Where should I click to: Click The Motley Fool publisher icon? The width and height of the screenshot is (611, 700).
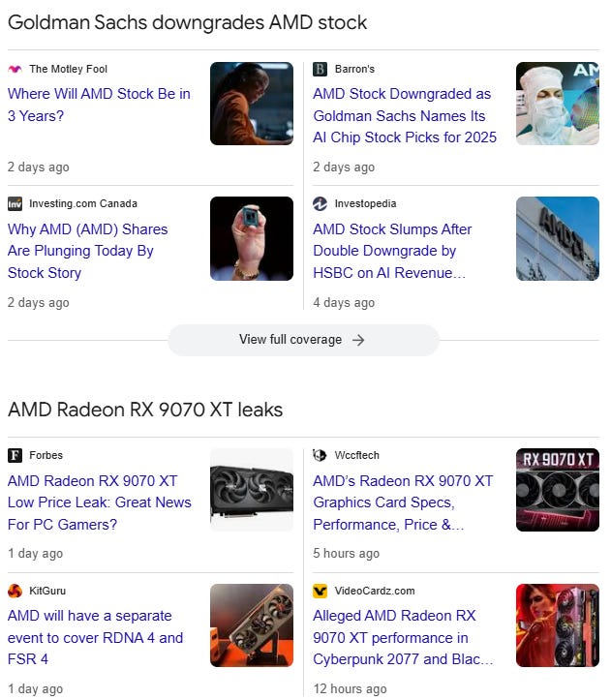pyautogui.click(x=15, y=69)
